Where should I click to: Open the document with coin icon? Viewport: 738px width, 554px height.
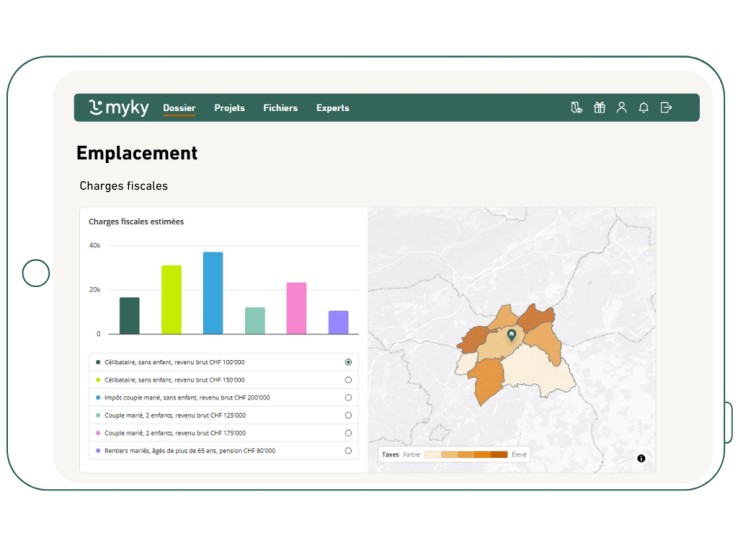coord(576,108)
